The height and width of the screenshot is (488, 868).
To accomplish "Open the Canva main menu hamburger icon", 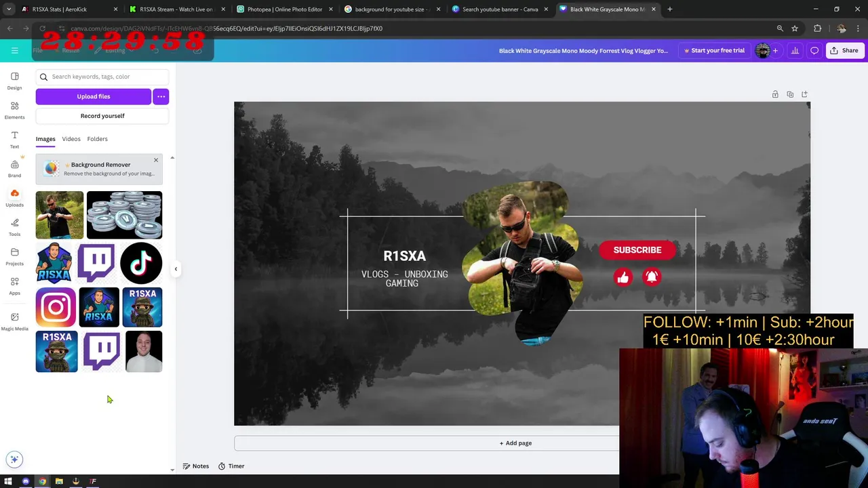I will pos(14,50).
